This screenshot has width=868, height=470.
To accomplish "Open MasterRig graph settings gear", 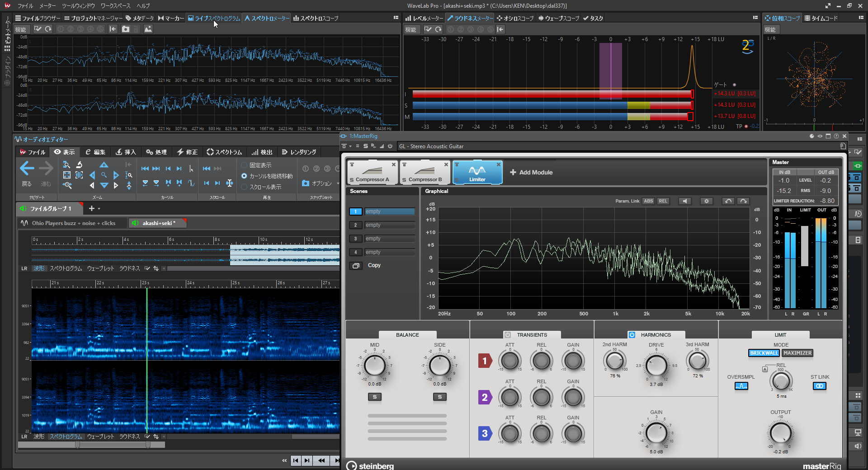I will pos(707,201).
